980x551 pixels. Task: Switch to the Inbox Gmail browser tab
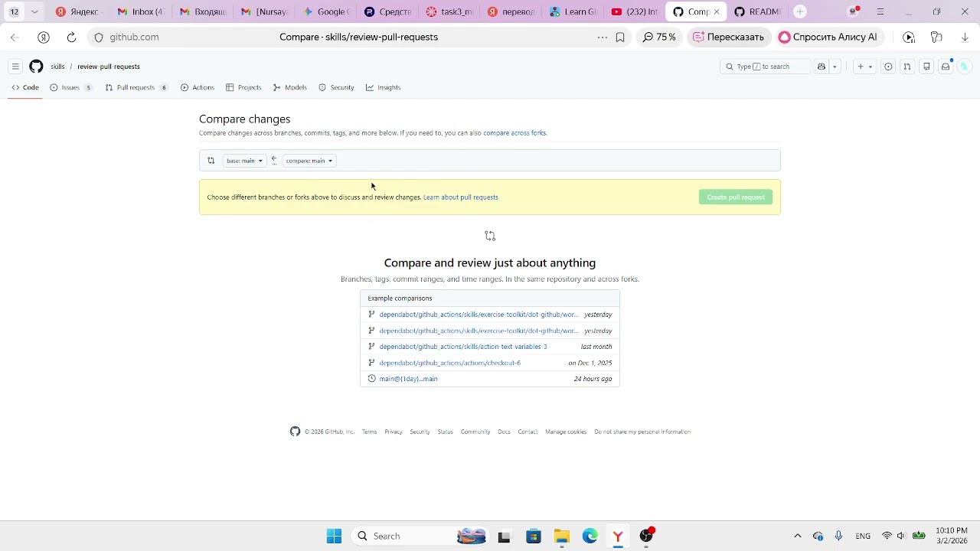(x=141, y=11)
